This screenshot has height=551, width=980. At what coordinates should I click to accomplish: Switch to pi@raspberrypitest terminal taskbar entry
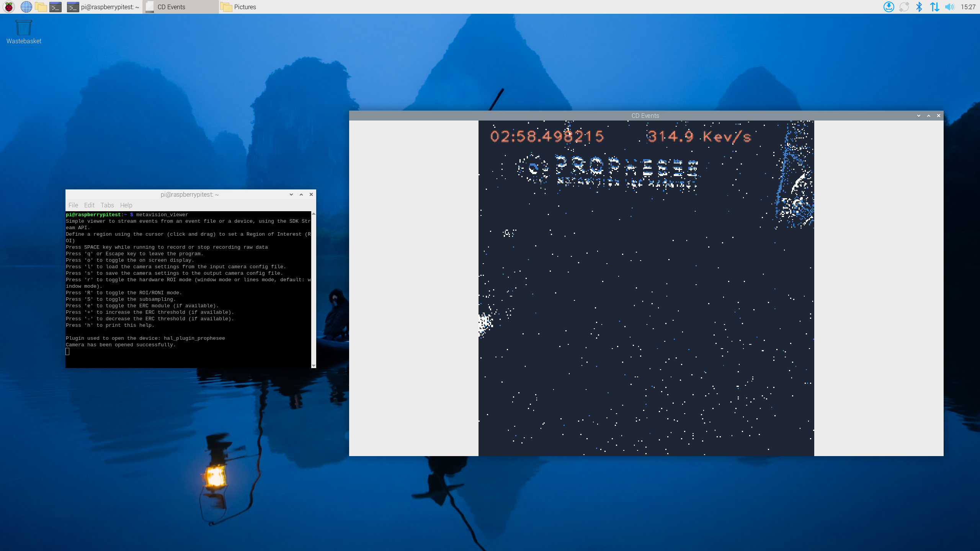[103, 7]
